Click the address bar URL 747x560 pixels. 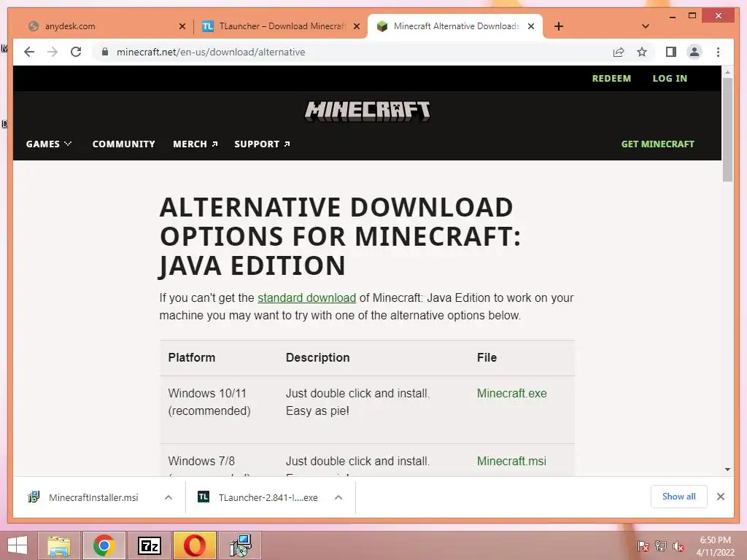pos(211,52)
